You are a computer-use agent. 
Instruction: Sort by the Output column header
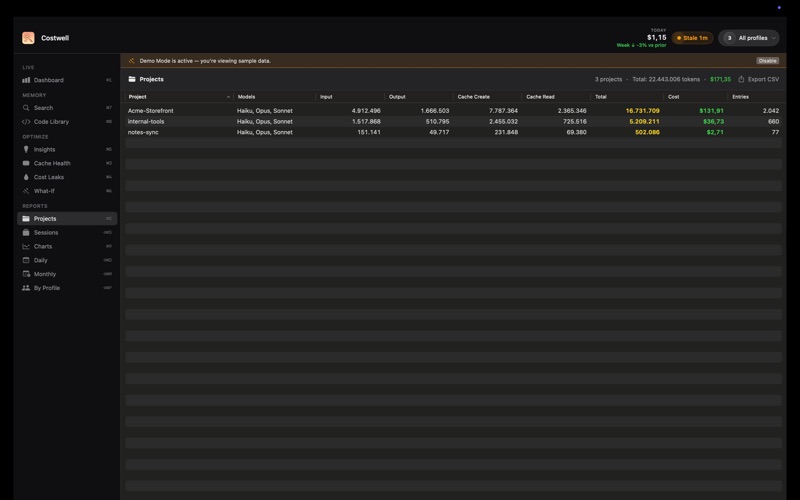click(x=397, y=97)
